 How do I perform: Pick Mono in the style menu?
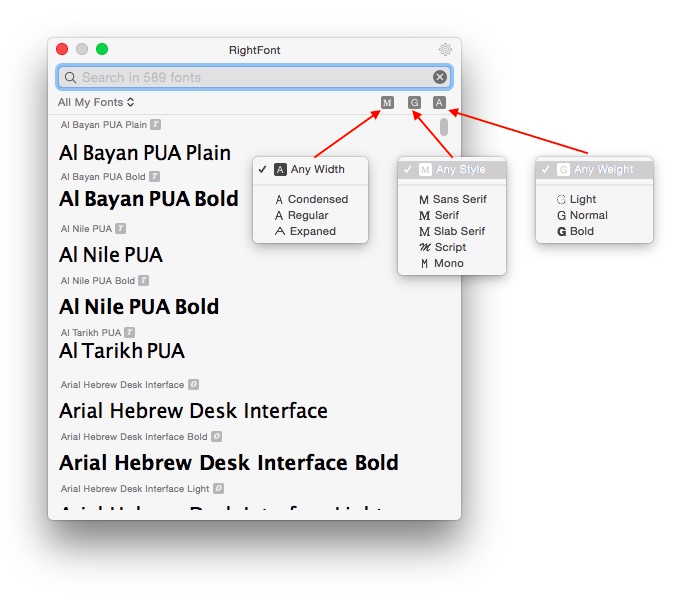point(452,263)
